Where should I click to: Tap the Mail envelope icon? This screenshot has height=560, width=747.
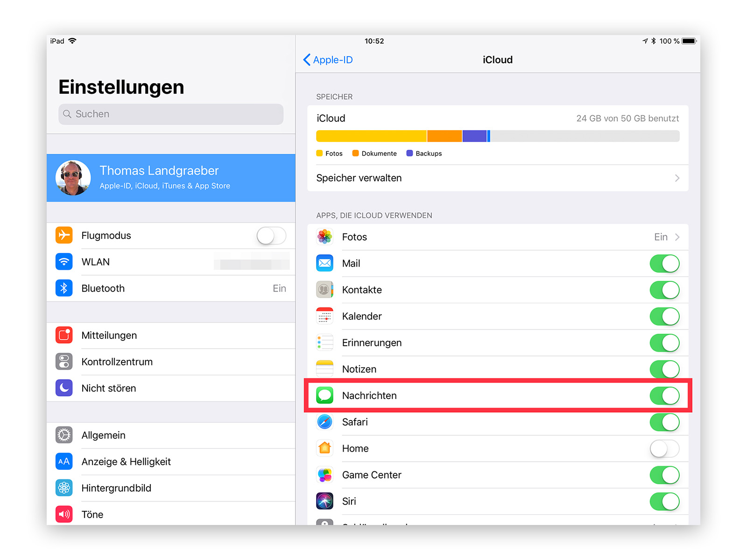point(324,263)
